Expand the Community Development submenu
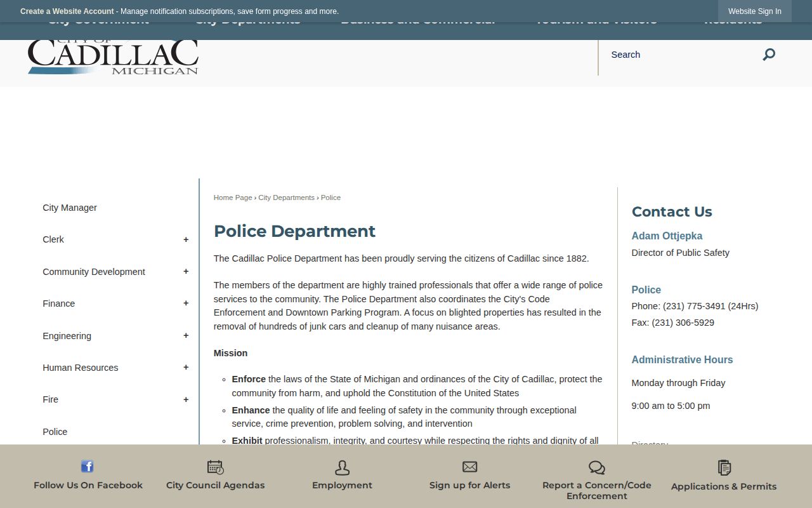Screen dimensions: 812x508 point(186,272)
